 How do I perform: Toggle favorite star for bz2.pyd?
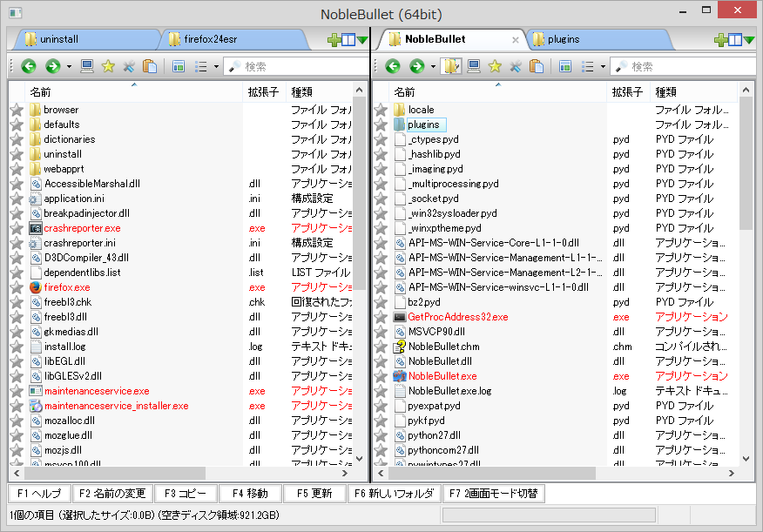pos(381,302)
